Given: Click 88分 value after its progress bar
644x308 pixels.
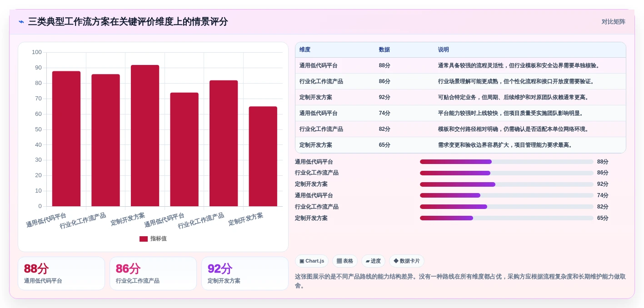Looking at the screenshot, I should click(603, 162).
